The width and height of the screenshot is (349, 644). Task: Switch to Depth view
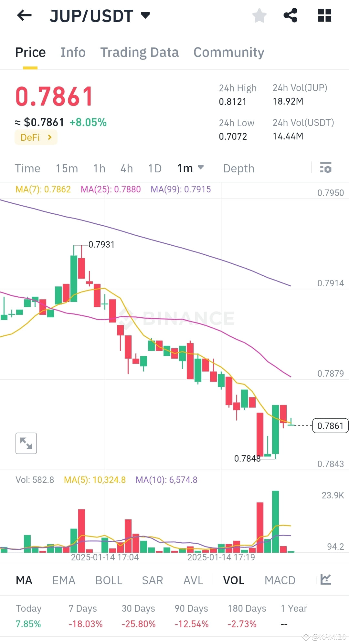coord(238,168)
